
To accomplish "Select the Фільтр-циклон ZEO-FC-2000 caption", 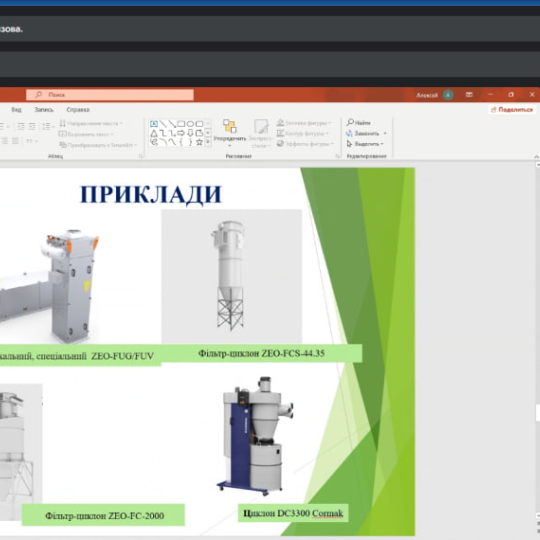I will [x=103, y=515].
